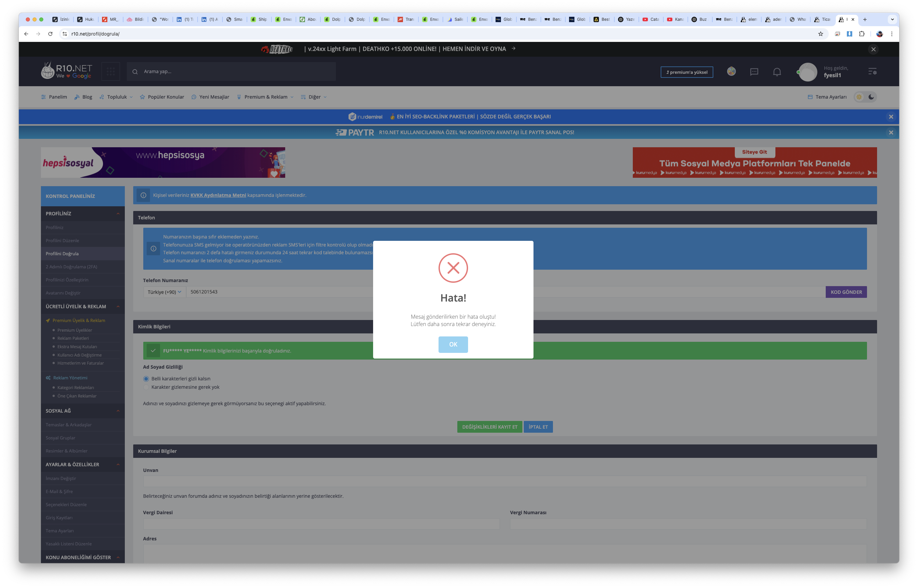The image size is (918, 588).
Task: Click the R10.NET logo
Action: point(67,71)
